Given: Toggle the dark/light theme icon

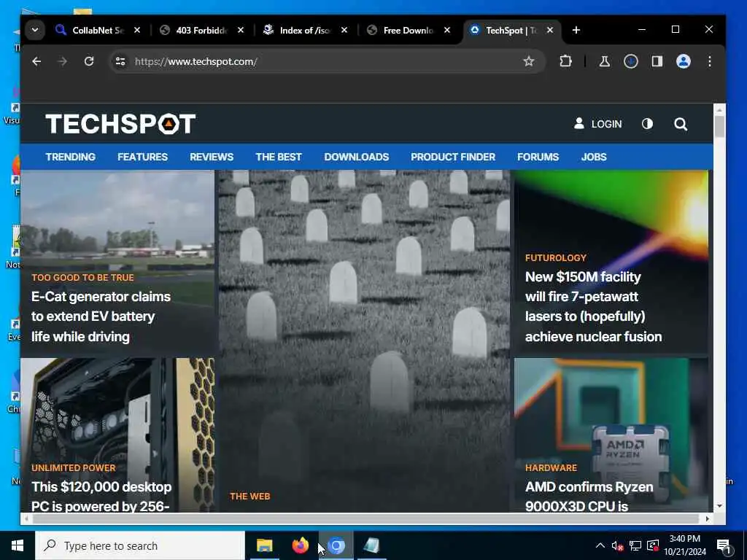Looking at the screenshot, I should pos(647,124).
